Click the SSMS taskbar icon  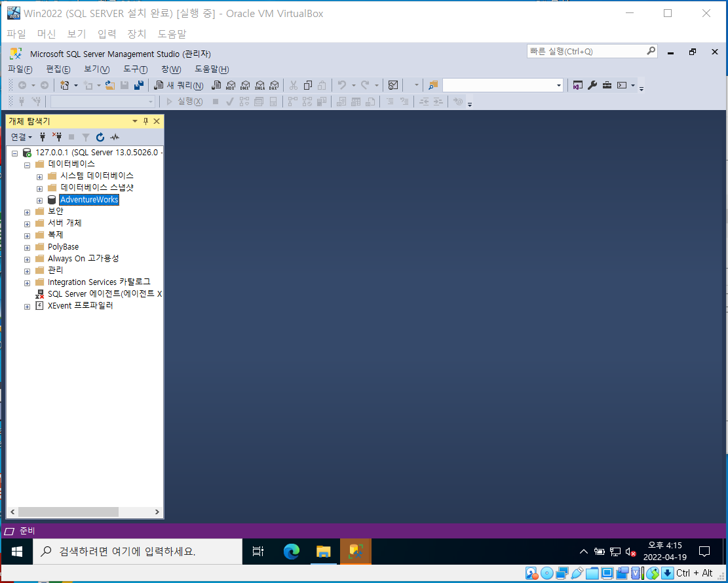coord(356,552)
